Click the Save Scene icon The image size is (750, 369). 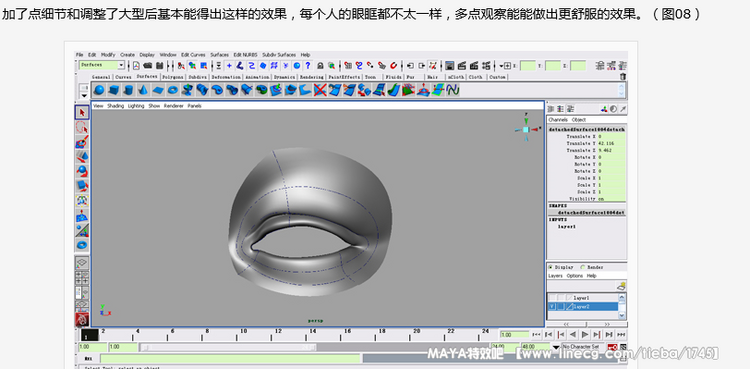tap(159, 66)
